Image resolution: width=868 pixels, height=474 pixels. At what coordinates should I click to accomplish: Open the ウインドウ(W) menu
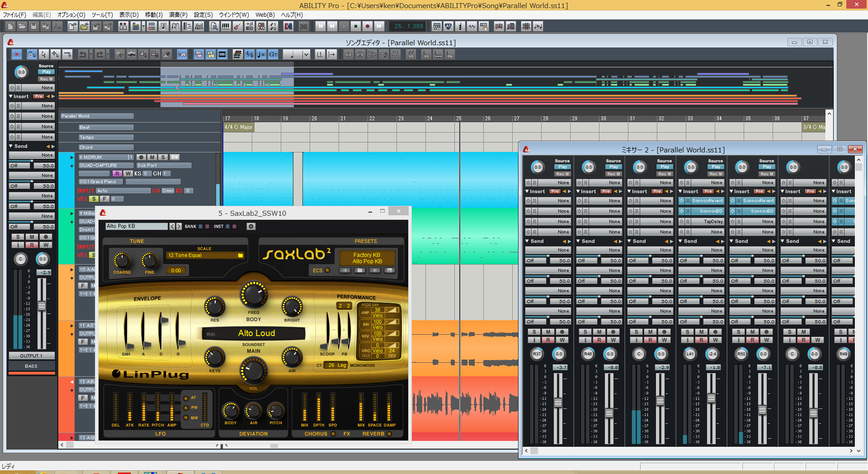click(234, 14)
